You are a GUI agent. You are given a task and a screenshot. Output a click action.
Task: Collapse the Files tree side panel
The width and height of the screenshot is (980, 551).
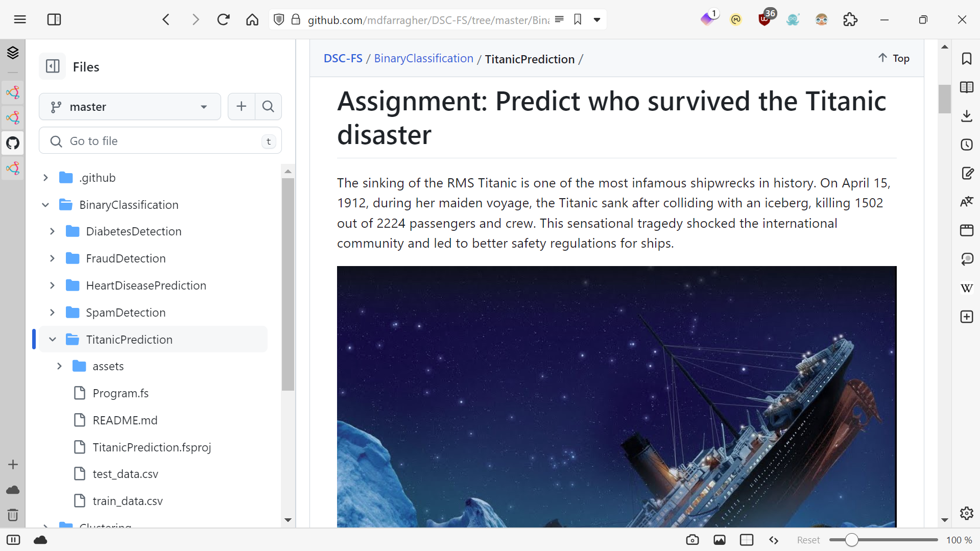(53, 66)
